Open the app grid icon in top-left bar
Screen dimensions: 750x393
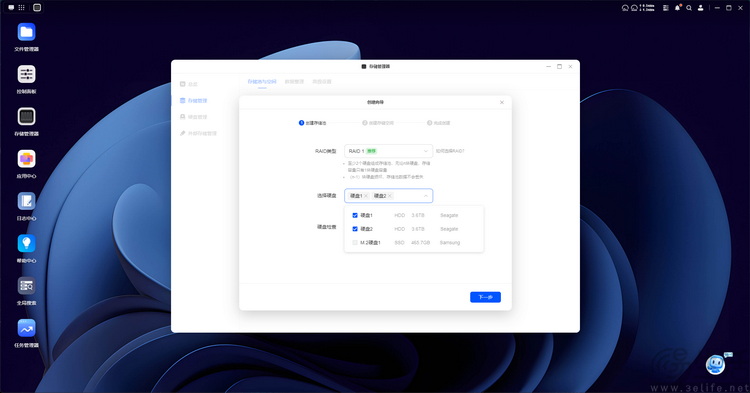(22, 8)
